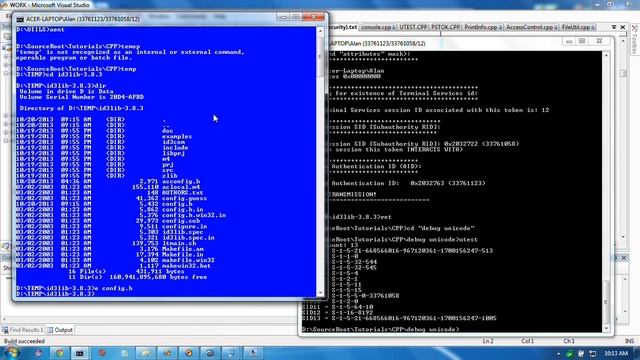Click the Col 1 status indicator
Image resolution: width=640 pixels, height=360 pixels.
[527, 341]
